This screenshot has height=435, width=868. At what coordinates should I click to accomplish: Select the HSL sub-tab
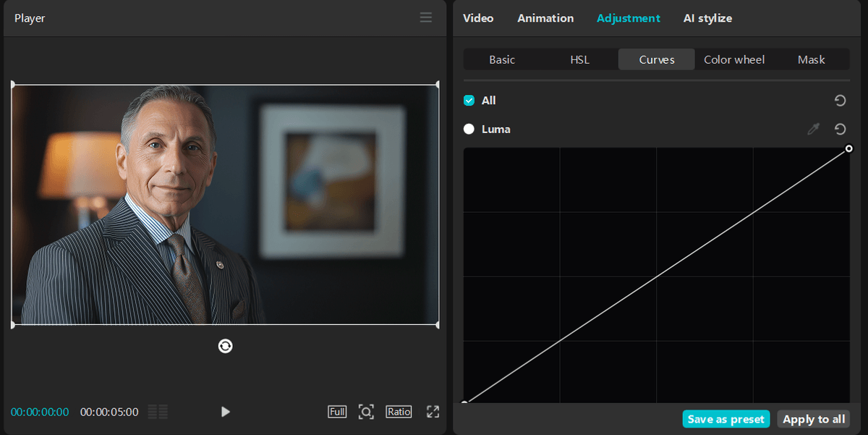[x=579, y=59]
